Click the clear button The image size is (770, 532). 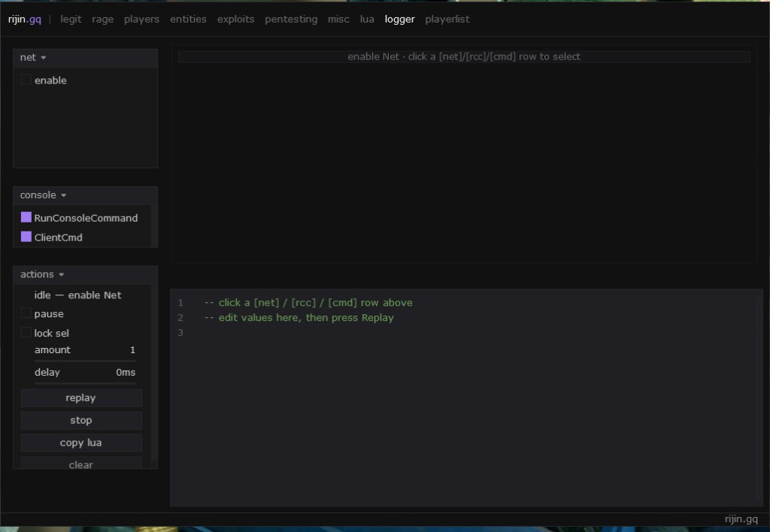click(x=81, y=464)
